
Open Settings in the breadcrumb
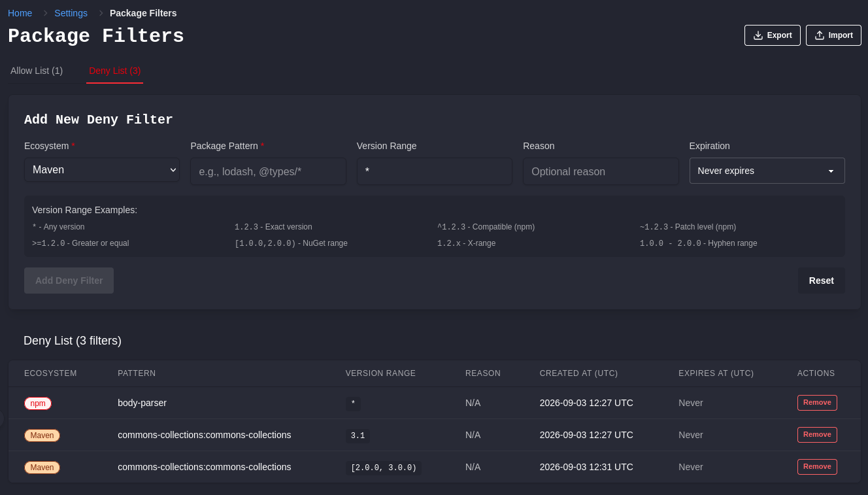pyautogui.click(x=71, y=13)
